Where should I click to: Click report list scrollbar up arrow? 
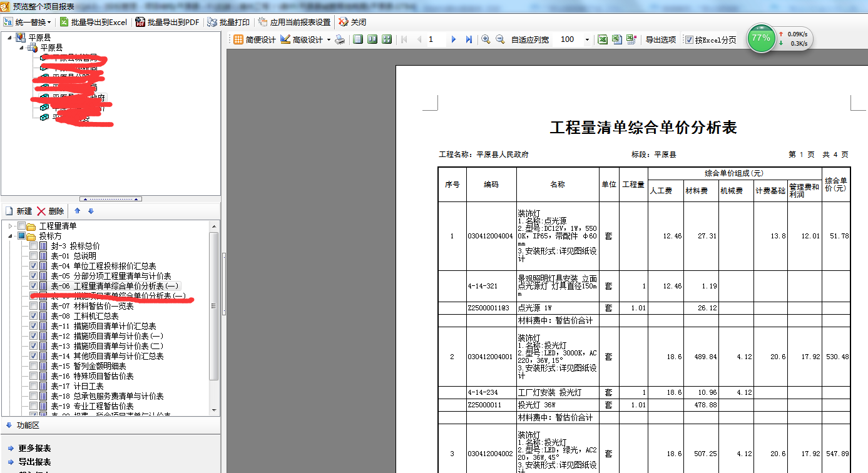214,225
